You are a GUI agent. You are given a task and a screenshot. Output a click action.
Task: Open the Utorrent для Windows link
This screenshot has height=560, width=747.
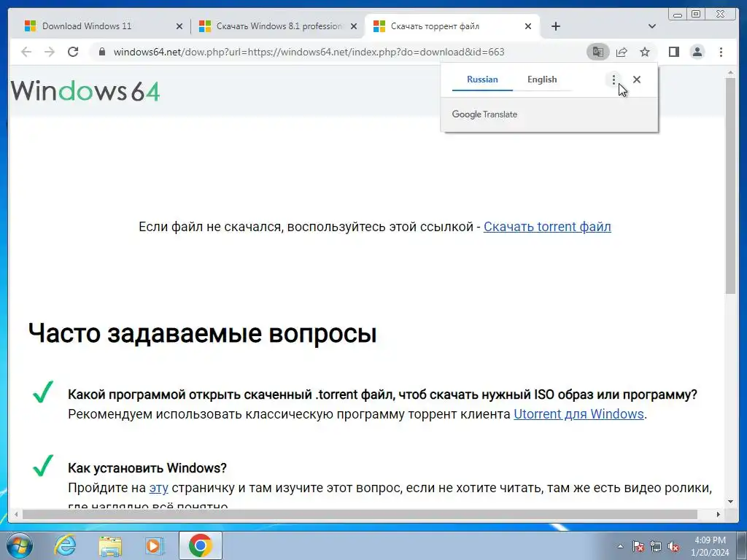(x=578, y=414)
